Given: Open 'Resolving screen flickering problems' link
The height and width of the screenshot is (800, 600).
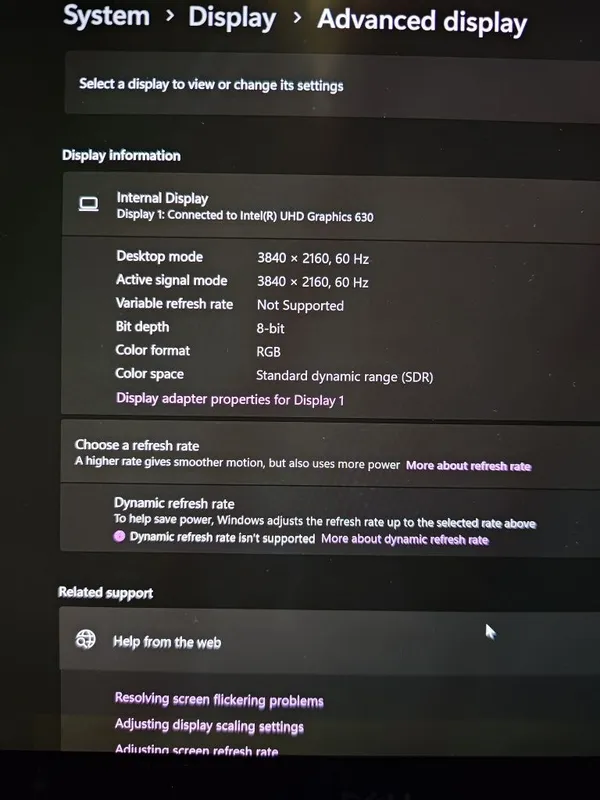Looking at the screenshot, I should (x=219, y=699).
